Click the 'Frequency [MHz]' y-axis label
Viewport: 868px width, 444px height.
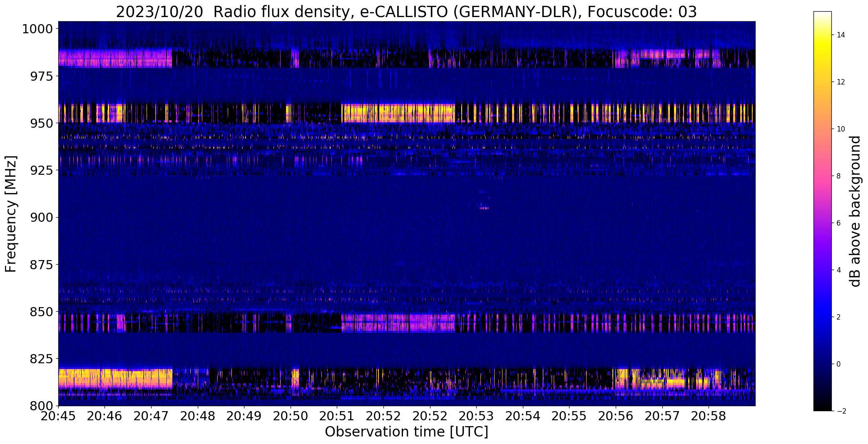pos(11,214)
